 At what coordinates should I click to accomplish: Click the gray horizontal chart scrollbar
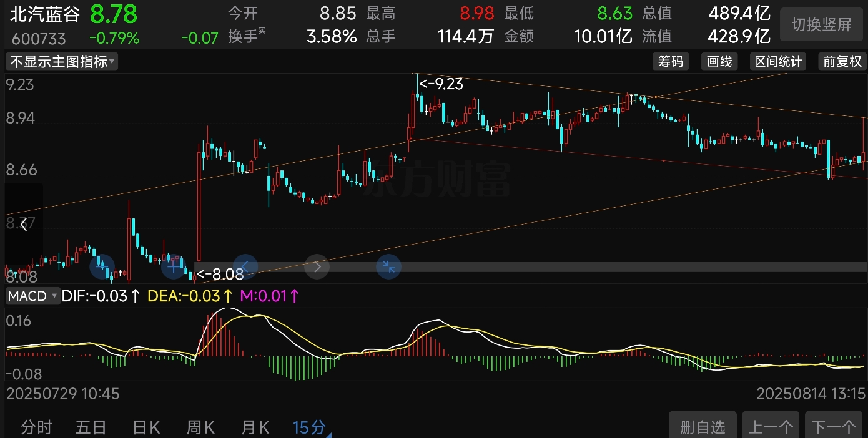pos(531,267)
